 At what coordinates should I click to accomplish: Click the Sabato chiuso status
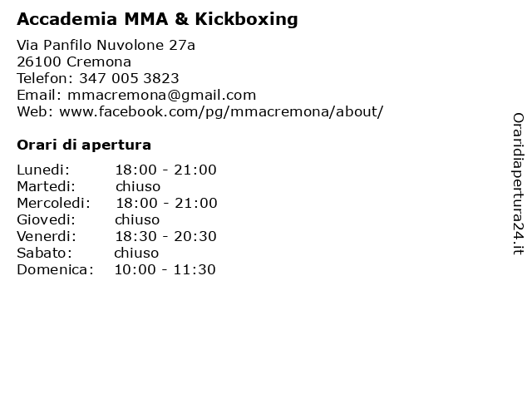[x=136, y=253]
